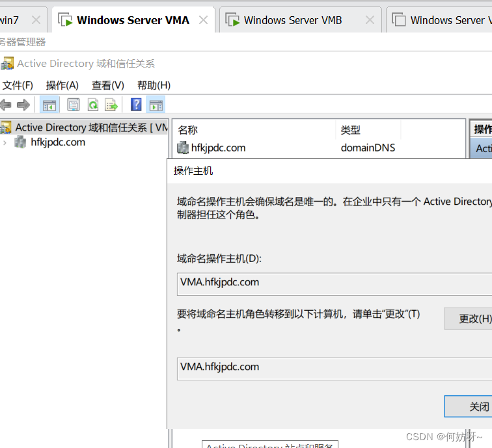Image resolution: width=492 pixels, height=448 pixels.
Task: Select the Windows Server VMA tab
Action: (x=133, y=20)
